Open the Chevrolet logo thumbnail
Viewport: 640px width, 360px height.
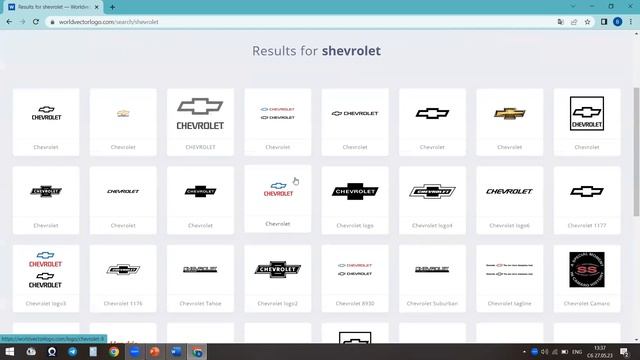(x=355, y=191)
